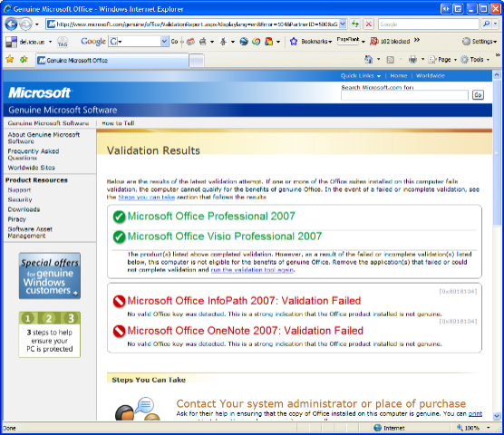Open the Quick Links dropdown

click(361, 76)
